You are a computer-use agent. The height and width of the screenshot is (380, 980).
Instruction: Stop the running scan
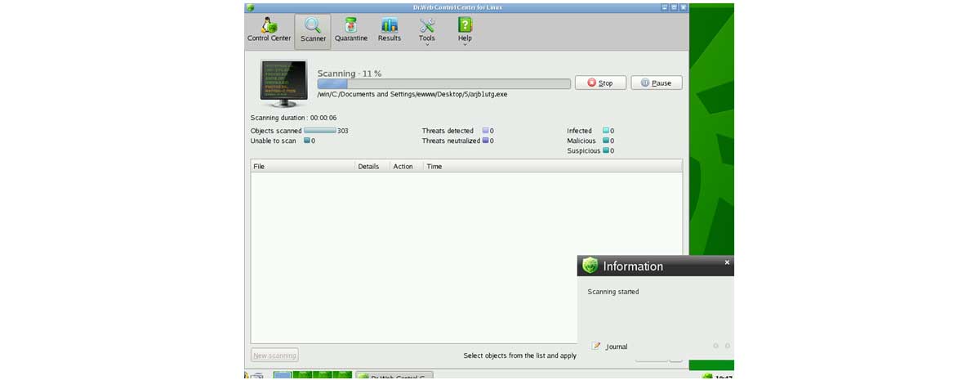(600, 83)
